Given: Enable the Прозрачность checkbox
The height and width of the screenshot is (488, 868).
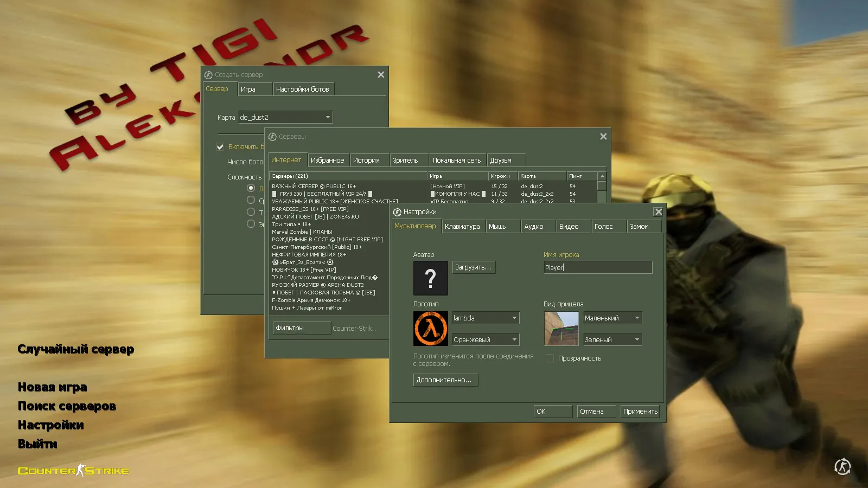Looking at the screenshot, I should (x=550, y=358).
